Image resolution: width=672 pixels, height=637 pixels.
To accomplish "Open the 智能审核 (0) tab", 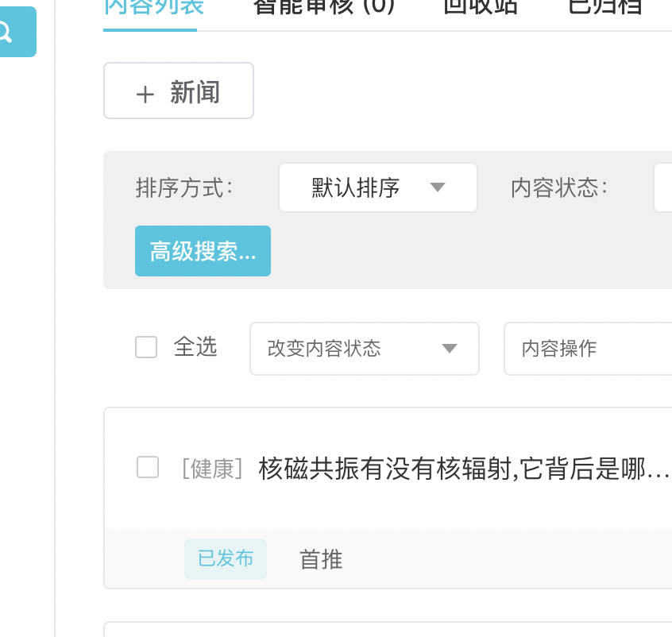I will point(323,8).
